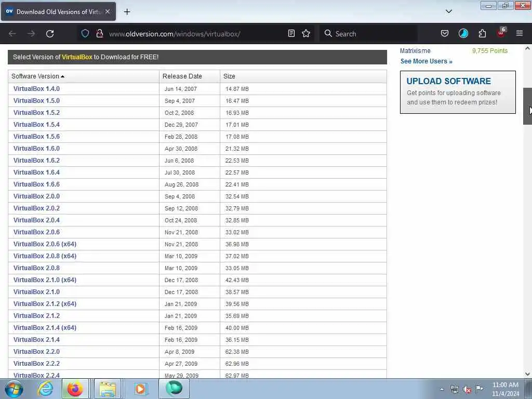The width and height of the screenshot is (532, 399).
Task: Go back to the previous page
Action: coord(12,34)
